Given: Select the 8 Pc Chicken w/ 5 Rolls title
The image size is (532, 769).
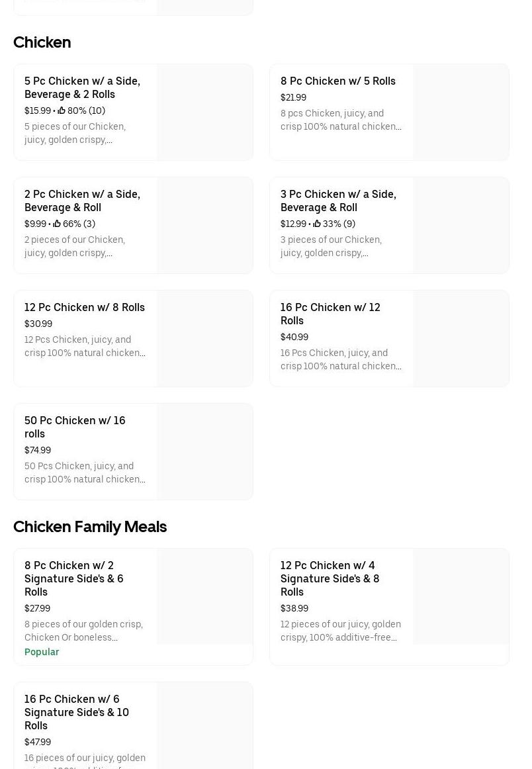Looking at the screenshot, I should tap(337, 81).
